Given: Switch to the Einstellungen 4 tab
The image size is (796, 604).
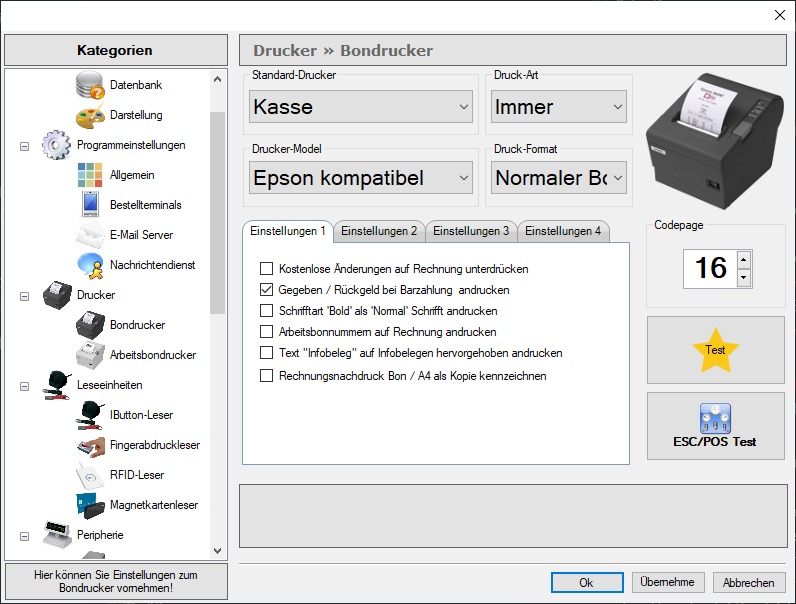Looking at the screenshot, I should pos(563,231).
